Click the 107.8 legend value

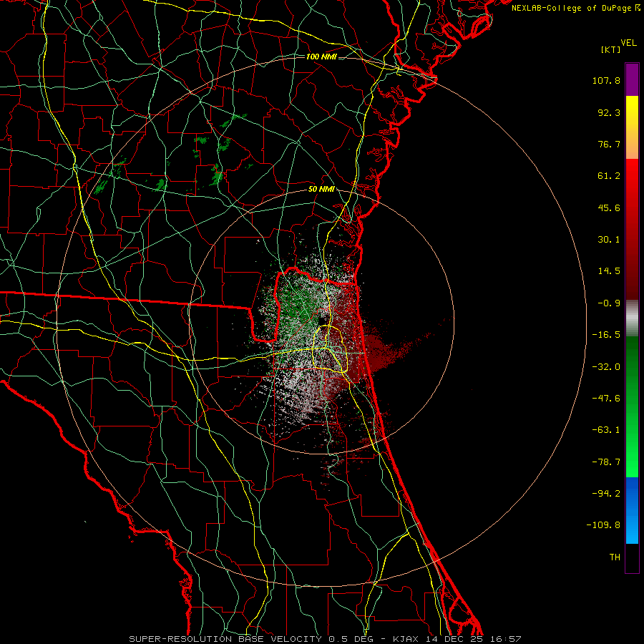606,80
